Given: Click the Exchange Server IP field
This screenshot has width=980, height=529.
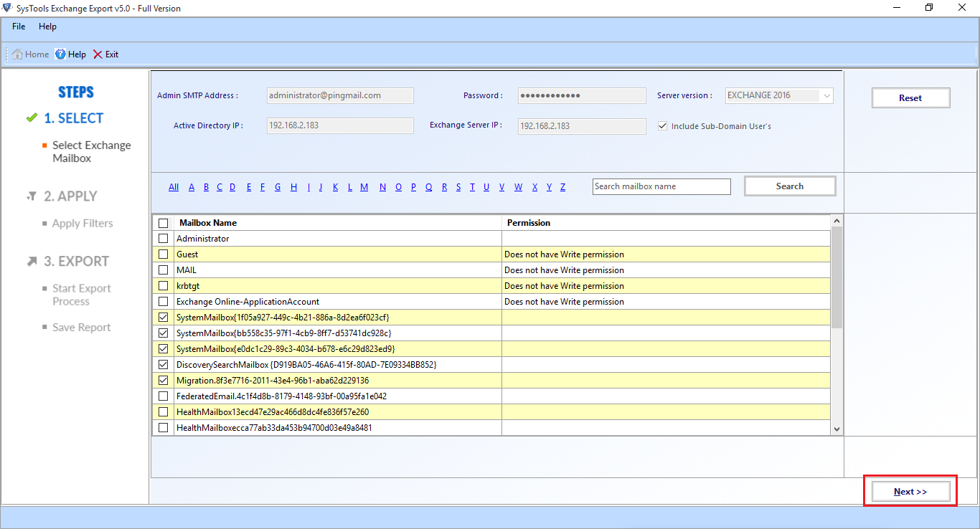Looking at the screenshot, I should click(582, 125).
